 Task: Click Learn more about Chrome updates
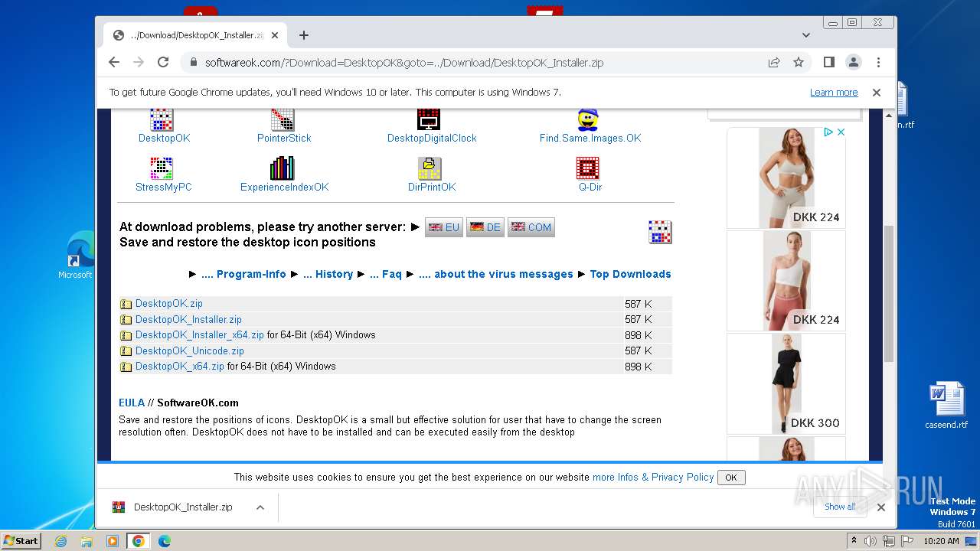(x=834, y=93)
